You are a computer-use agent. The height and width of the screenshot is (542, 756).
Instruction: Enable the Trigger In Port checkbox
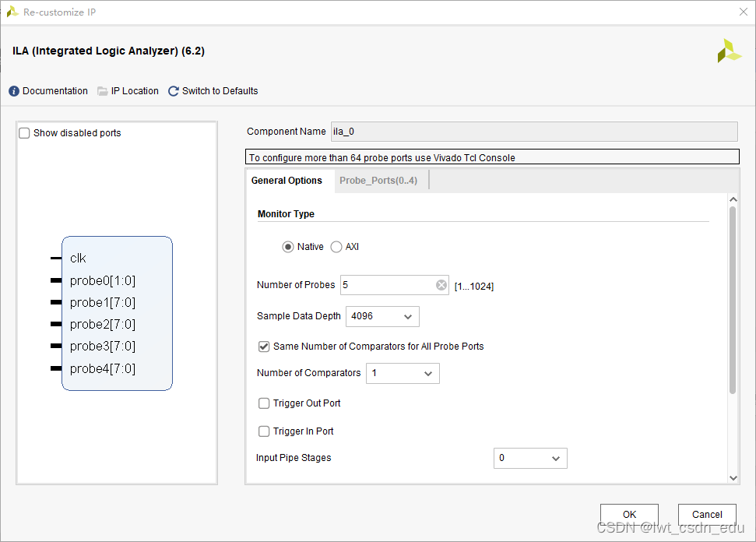[x=264, y=431]
